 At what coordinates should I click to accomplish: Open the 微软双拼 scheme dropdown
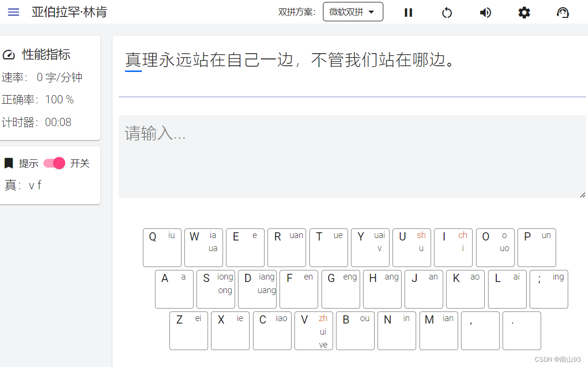353,12
